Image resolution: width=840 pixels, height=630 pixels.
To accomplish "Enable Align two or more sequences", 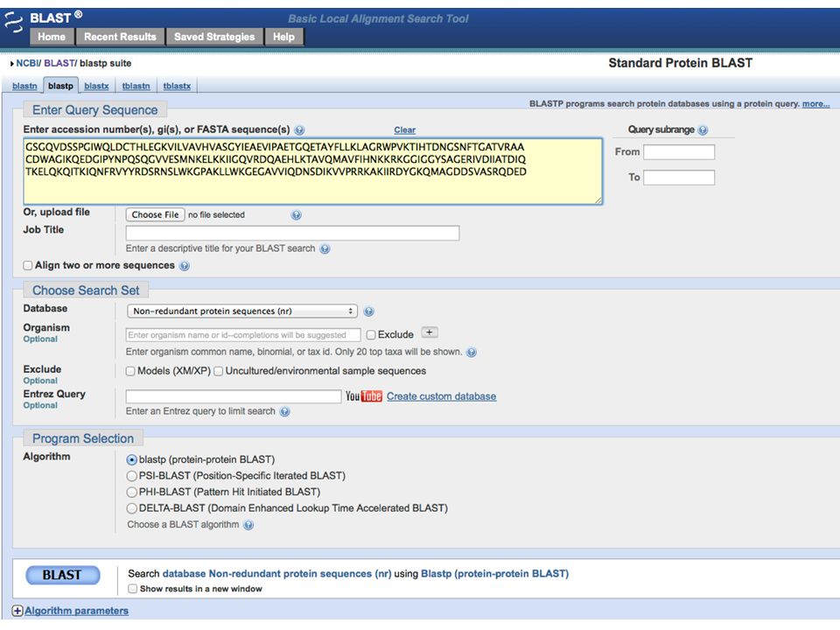I will coord(28,265).
